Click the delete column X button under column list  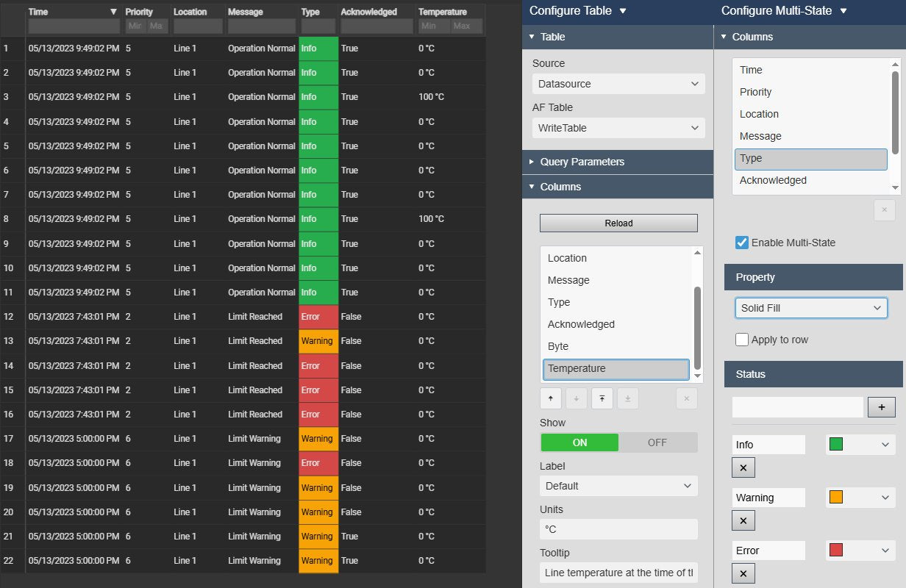click(x=686, y=398)
